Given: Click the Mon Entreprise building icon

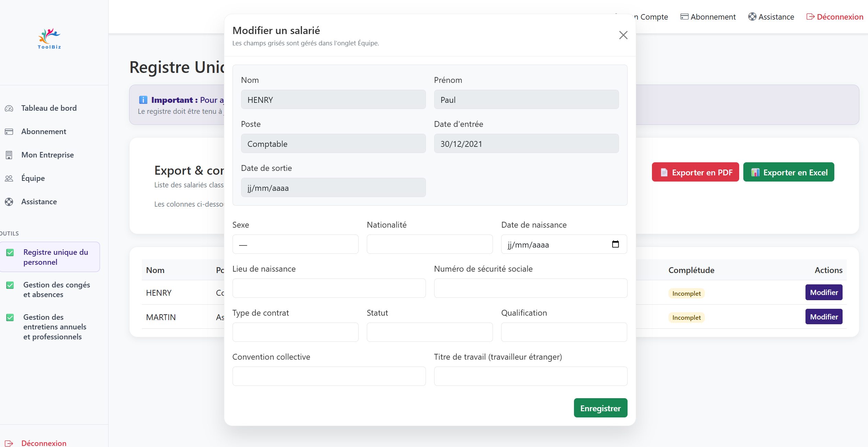Looking at the screenshot, I should 9,155.
